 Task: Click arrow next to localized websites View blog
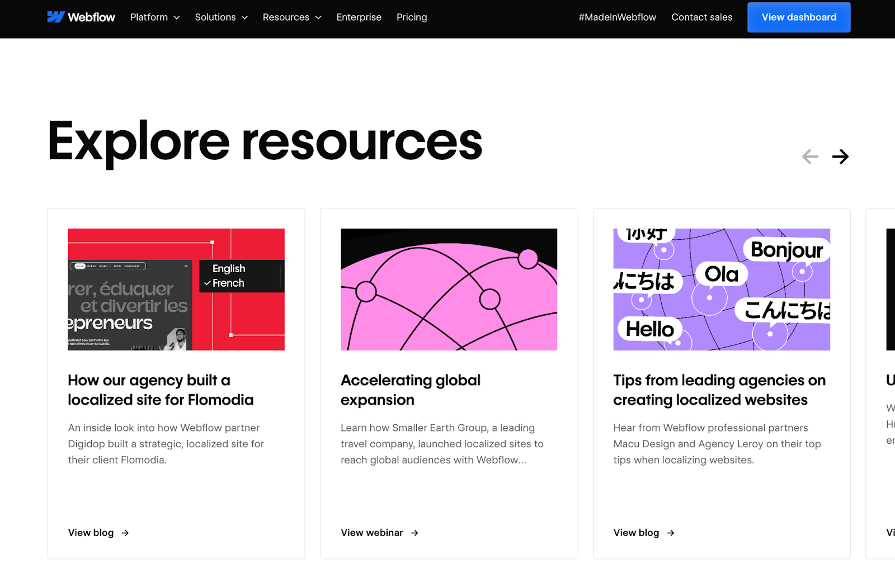[x=671, y=533]
